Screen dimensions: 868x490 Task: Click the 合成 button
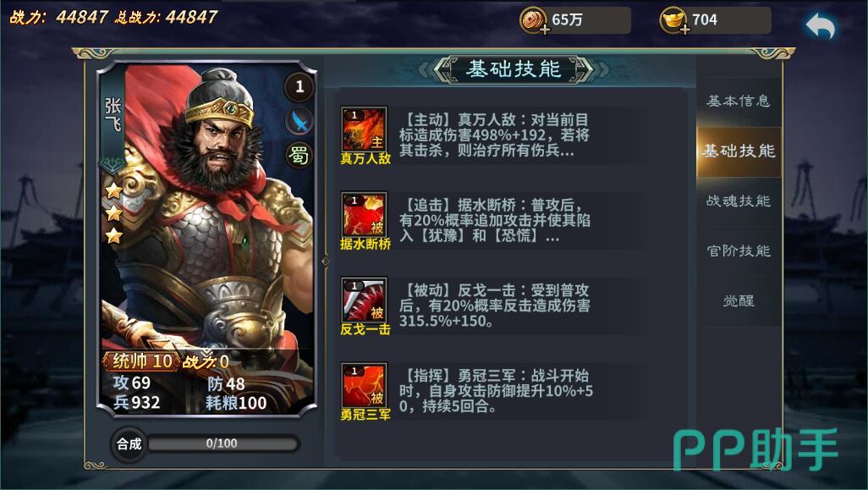click(x=129, y=443)
